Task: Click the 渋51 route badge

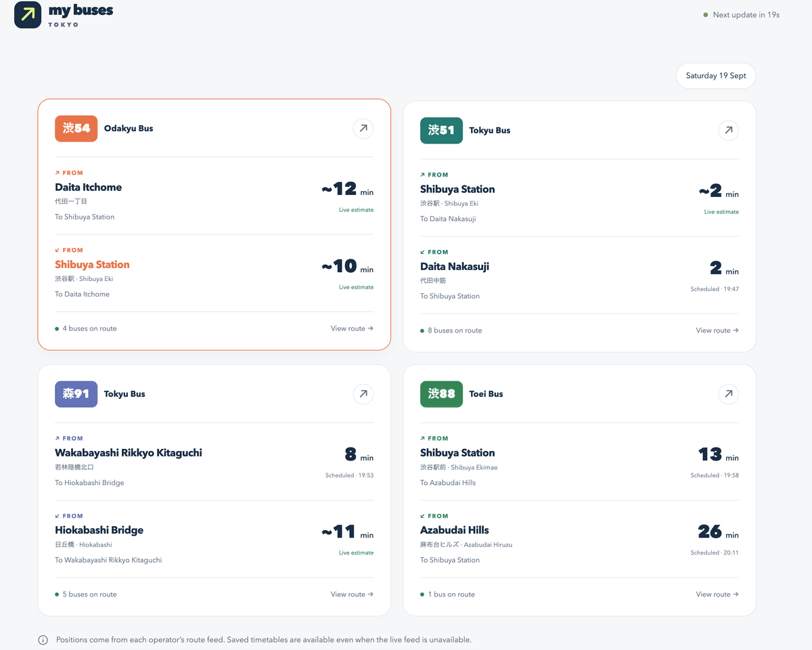Action: (441, 131)
